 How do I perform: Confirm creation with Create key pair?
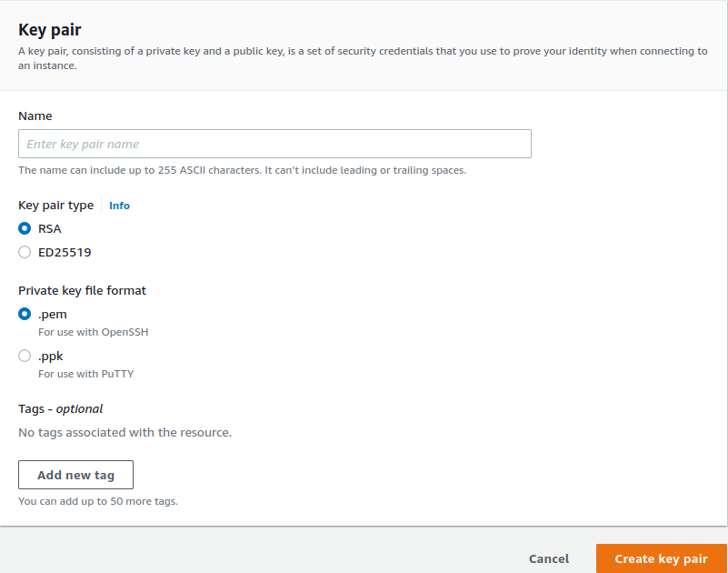coord(661,558)
